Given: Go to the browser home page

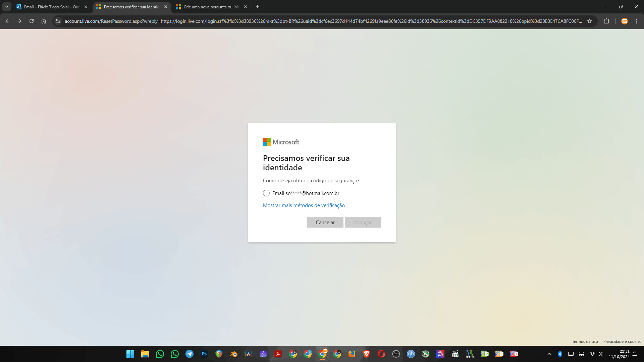Looking at the screenshot, I should [x=44, y=21].
